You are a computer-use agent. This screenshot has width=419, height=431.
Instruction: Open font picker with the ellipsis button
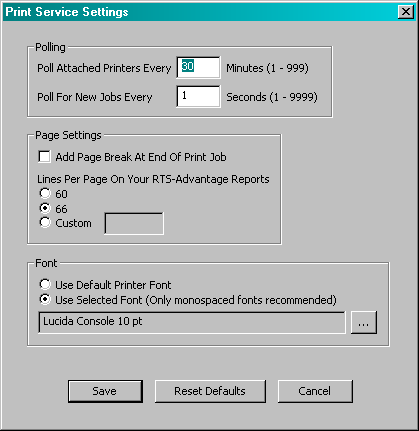pyautogui.click(x=364, y=322)
